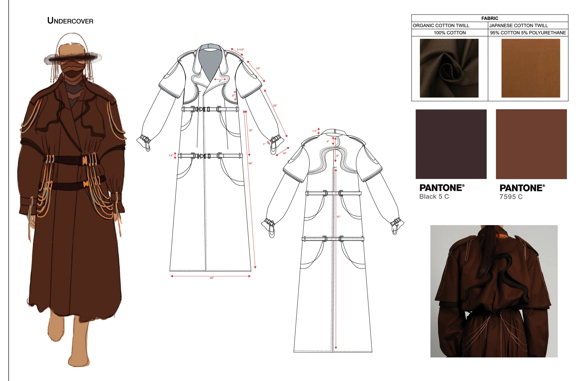Click the 40" hem width measurement
Screen dimensions: 588x381
pyautogui.click(x=212, y=278)
